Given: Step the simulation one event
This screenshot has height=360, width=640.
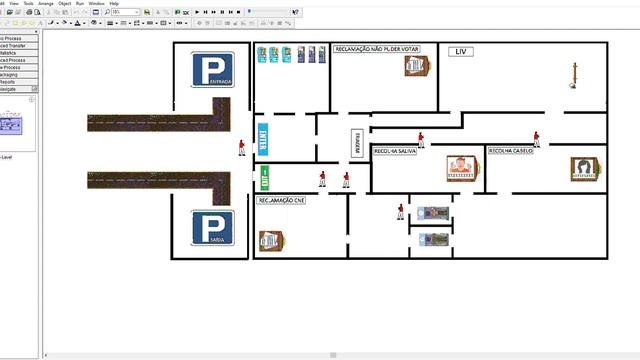Looking at the screenshot, I should 205,12.
